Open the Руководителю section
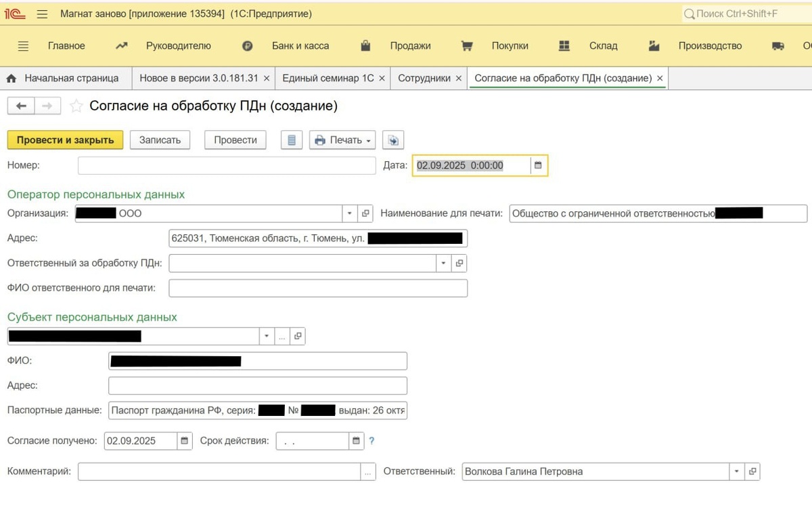 (x=179, y=46)
